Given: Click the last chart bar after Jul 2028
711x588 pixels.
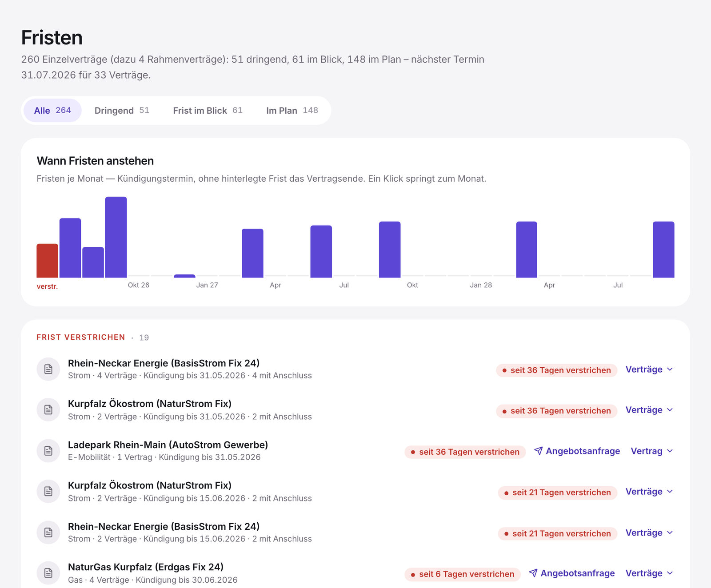Looking at the screenshot, I should click(663, 250).
